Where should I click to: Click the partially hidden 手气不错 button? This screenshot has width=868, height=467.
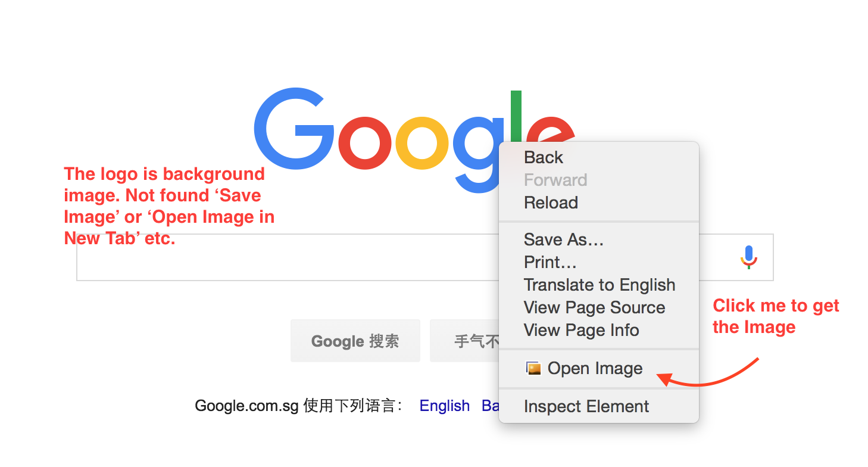(x=464, y=341)
